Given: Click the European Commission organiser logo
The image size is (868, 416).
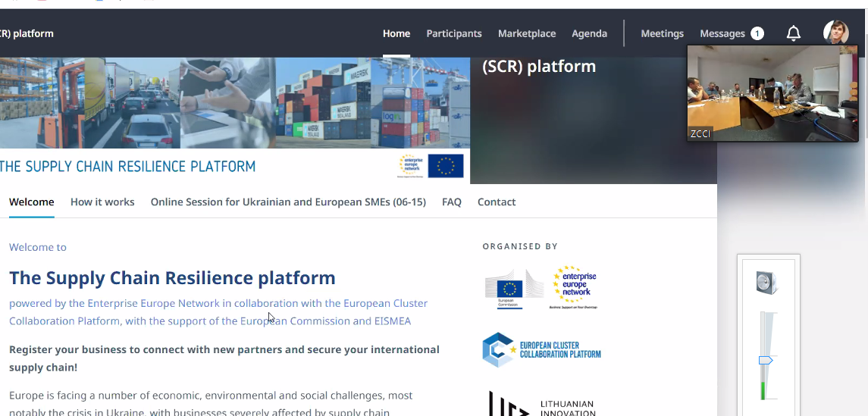Looking at the screenshot, I should coord(514,288).
